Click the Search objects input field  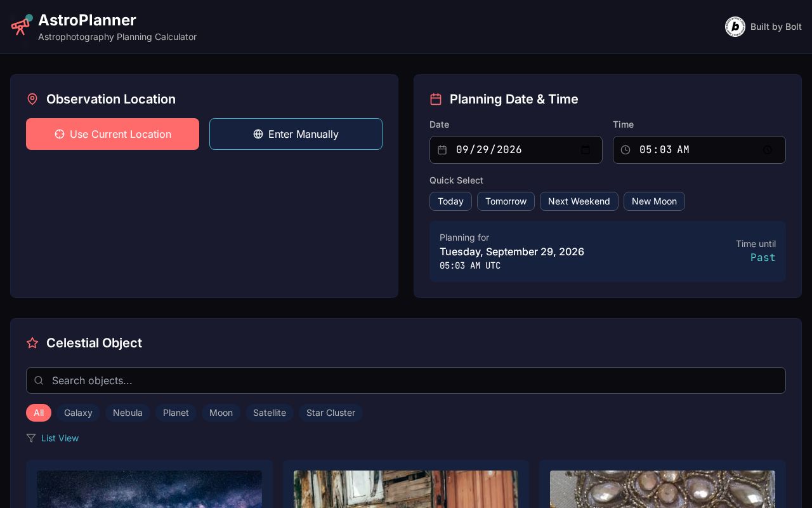(x=406, y=380)
